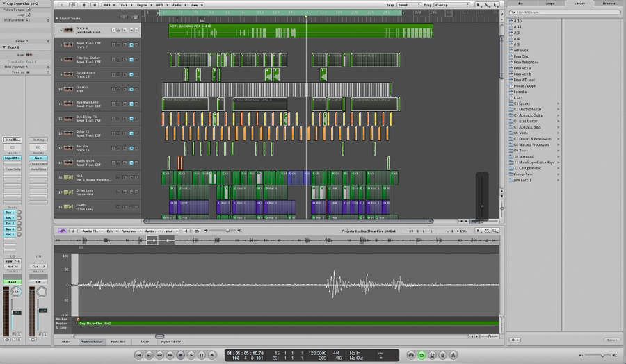Click the first Arrange toolbar icon button
626x364 pixels.
[63, 5]
